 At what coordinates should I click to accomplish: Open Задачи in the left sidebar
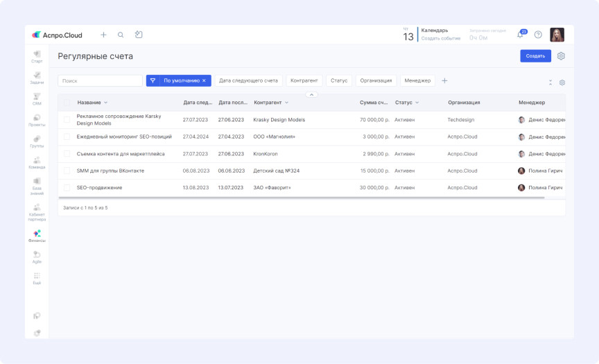[x=37, y=77]
